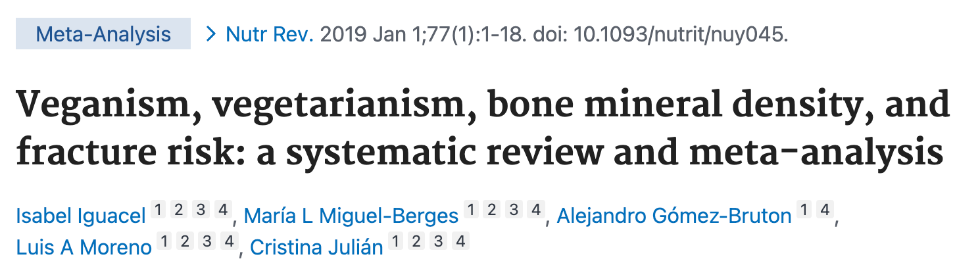Open author Luis A Moreno link
The image size is (980, 267).
point(84,247)
